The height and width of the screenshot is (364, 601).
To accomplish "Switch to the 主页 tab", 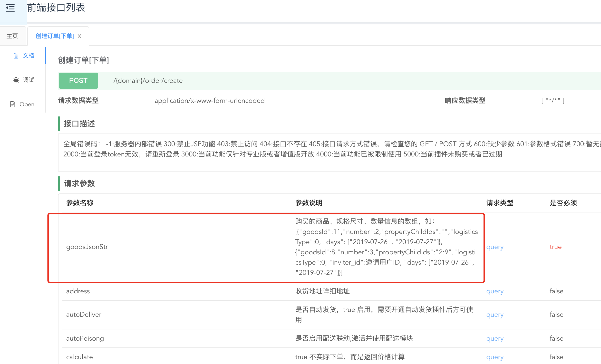I will pyautogui.click(x=12, y=36).
